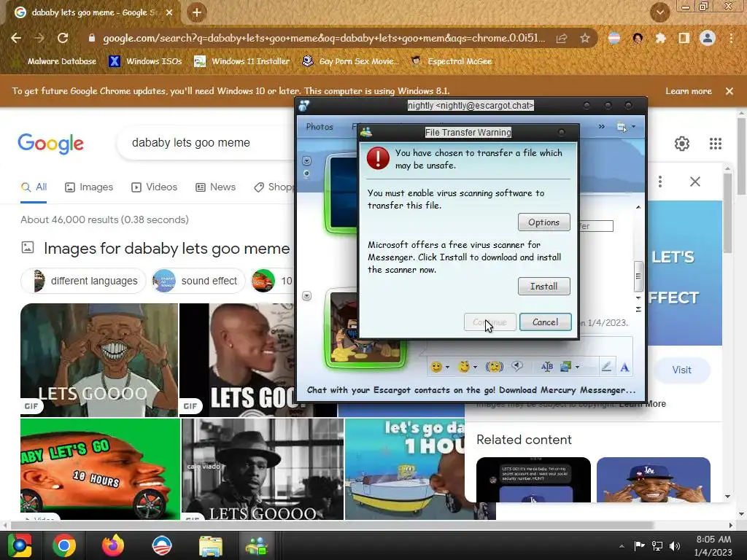The height and width of the screenshot is (560, 747).
Task: Click Visit in image preview panel
Action: 682,370
